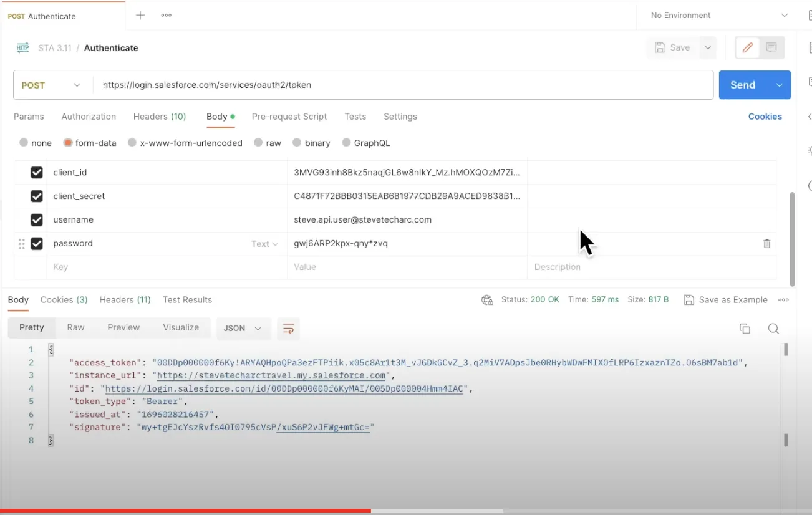Select the GraphQL body type
This screenshot has width=812, height=515.
click(x=366, y=143)
